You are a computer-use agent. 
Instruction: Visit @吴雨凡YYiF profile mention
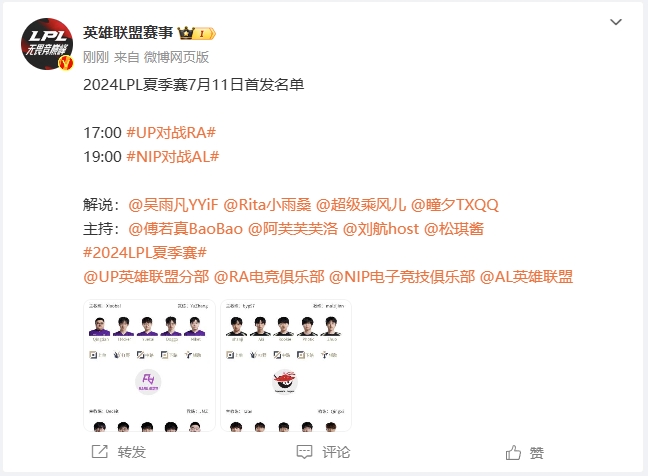tap(173, 205)
